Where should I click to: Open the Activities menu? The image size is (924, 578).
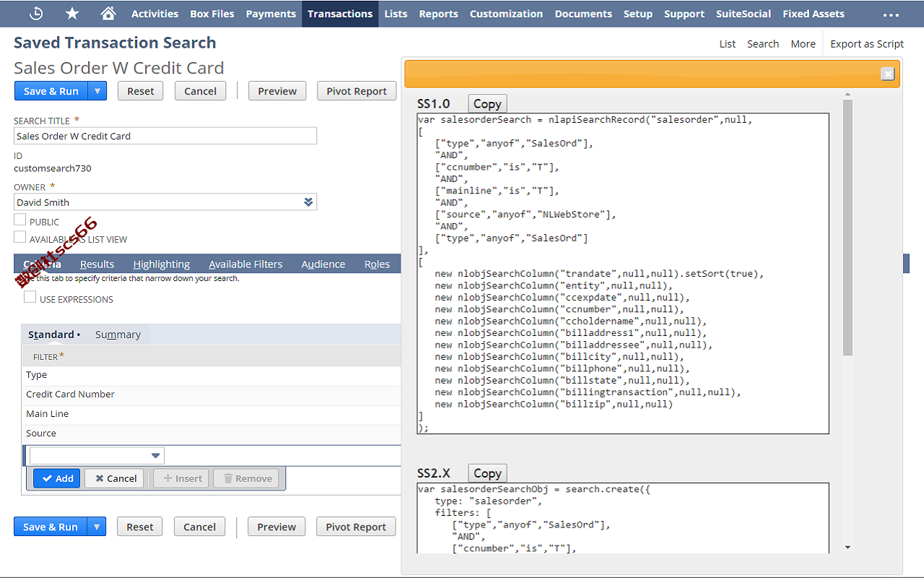pos(154,14)
